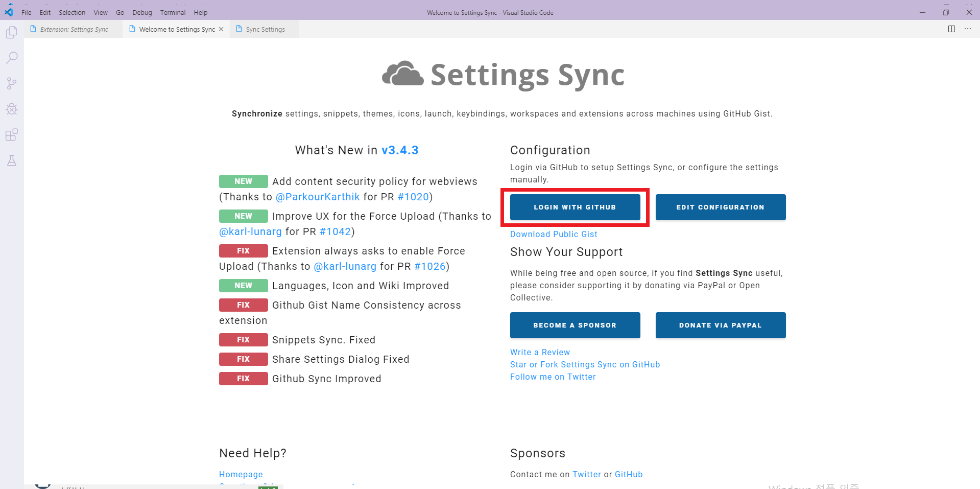Click the Donate via PayPal button
The height and width of the screenshot is (489, 980).
coord(721,325)
